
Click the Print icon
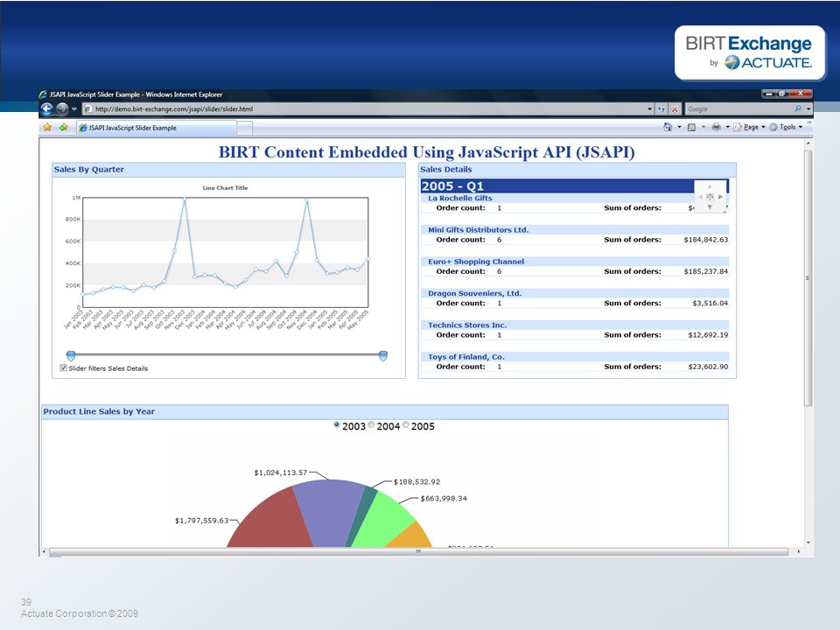pyautogui.click(x=716, y=127)
